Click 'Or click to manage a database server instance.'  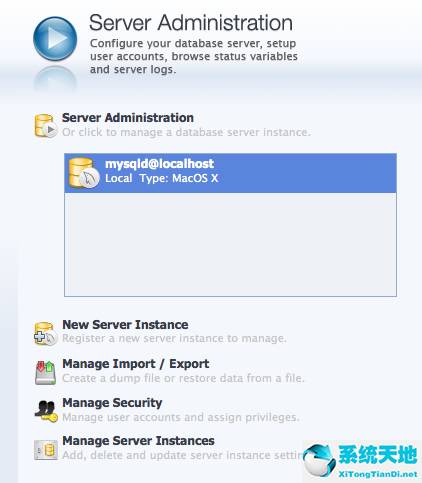pyautogui.click(x=186, y=132)
